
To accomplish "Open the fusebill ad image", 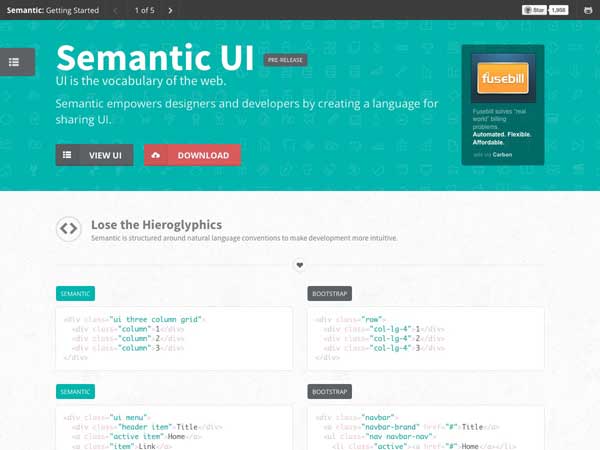I will point(503,78).
